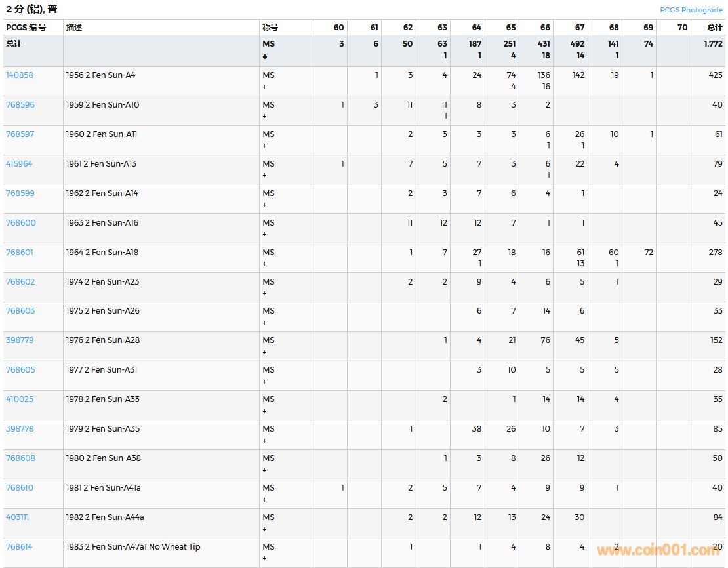Go to PCGS number 768602
This screenshot has height=568, width=728.
(x=20, y=282)
